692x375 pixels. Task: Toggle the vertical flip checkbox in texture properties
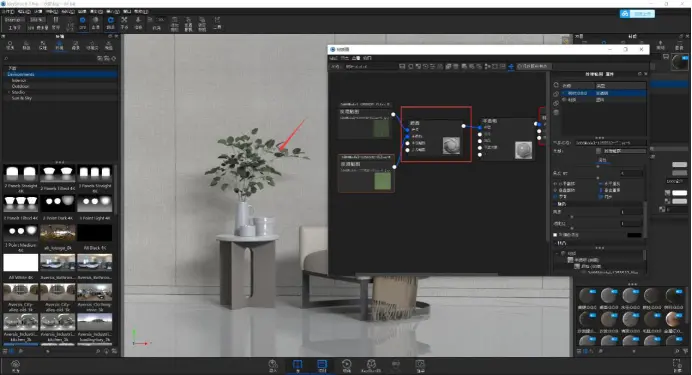point(556,190)
